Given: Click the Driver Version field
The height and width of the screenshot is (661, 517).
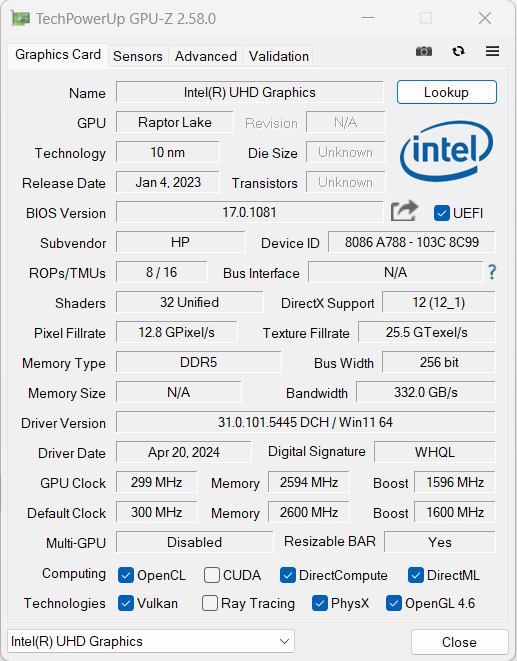Looking at the screenshot, I should pyautogui.click(x=305, y=422).
